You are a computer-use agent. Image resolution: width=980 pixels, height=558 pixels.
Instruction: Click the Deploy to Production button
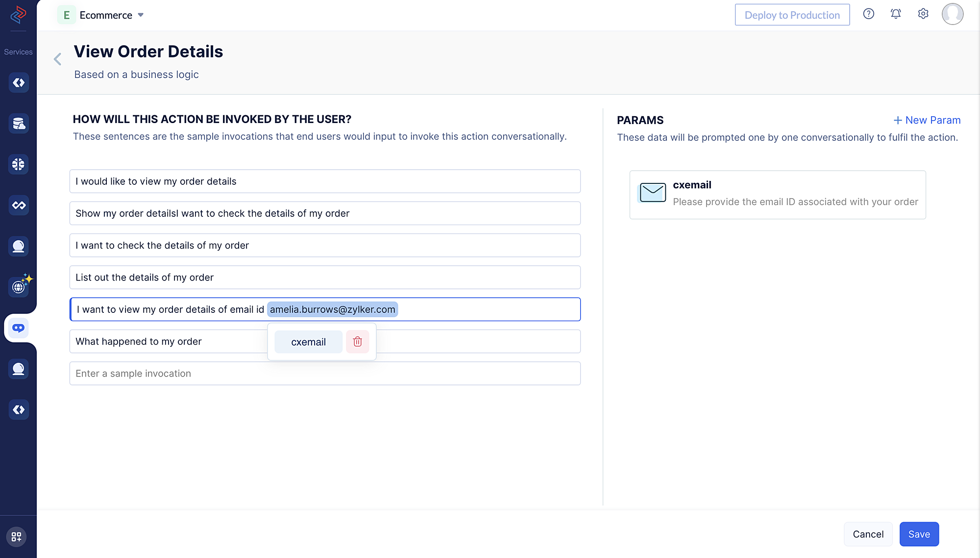point(792,15)
